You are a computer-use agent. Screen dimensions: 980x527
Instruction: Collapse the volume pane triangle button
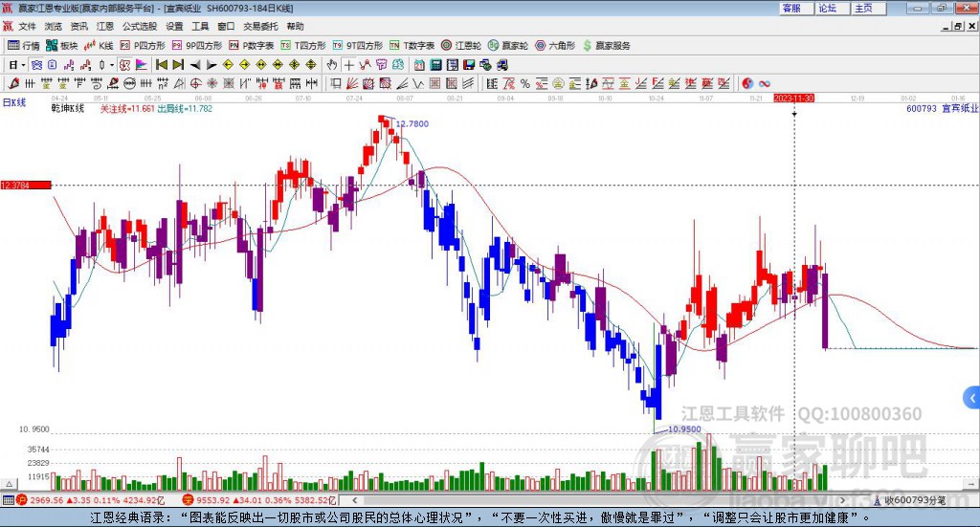[x=9, y=484]
